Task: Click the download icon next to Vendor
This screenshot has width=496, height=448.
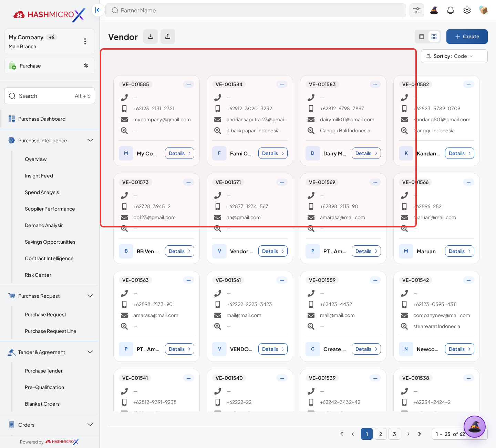Action: point(151,37)
